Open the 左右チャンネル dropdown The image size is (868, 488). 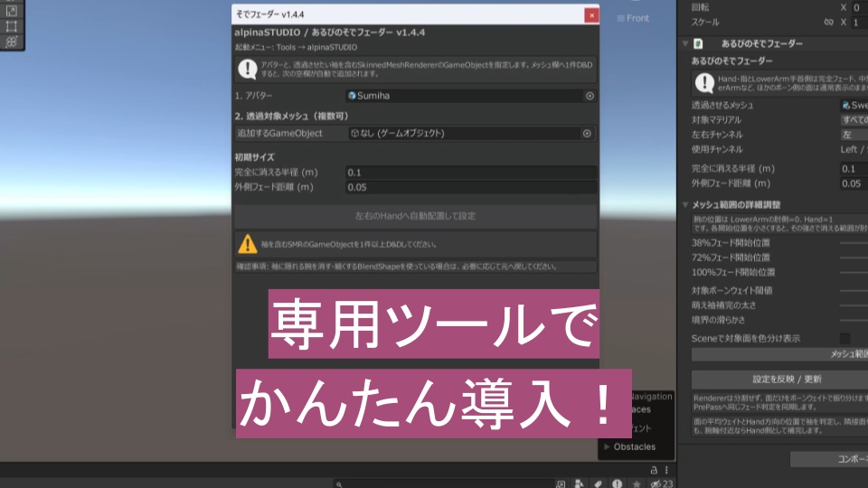click(854, 135)
